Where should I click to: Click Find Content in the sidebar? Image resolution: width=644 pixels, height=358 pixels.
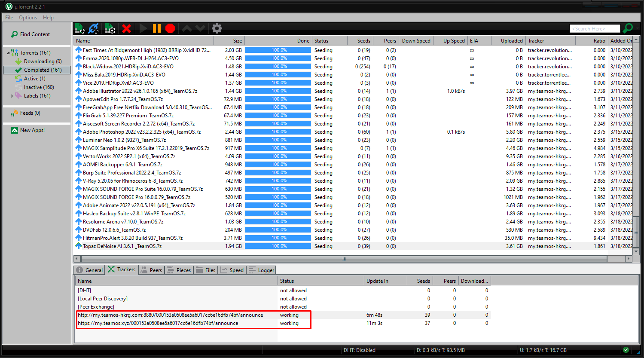[35, 34]
